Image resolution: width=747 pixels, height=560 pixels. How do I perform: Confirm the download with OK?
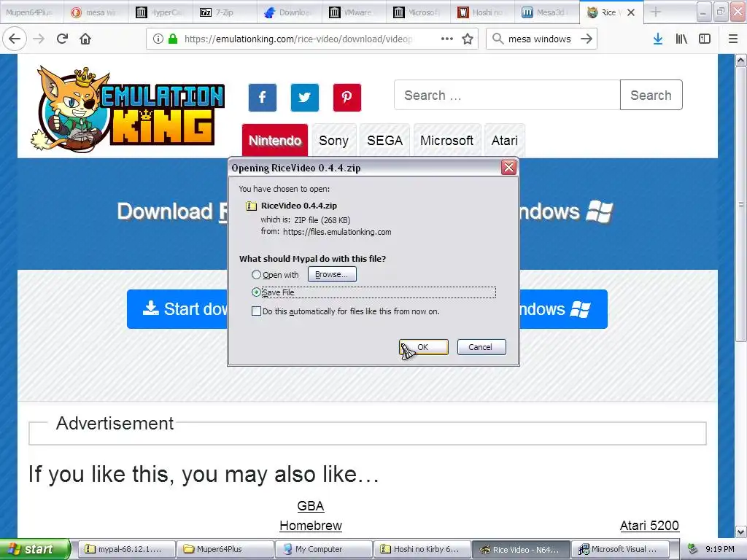point(424,347)
